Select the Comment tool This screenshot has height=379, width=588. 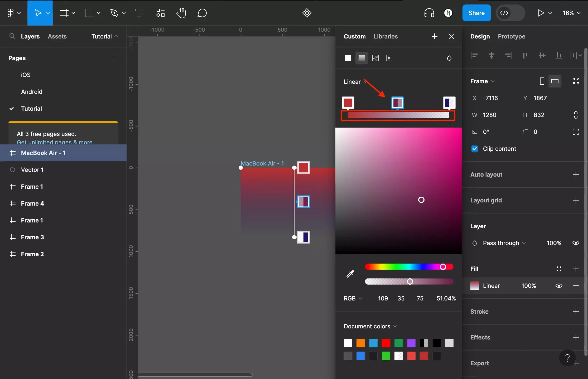(202, 13)
